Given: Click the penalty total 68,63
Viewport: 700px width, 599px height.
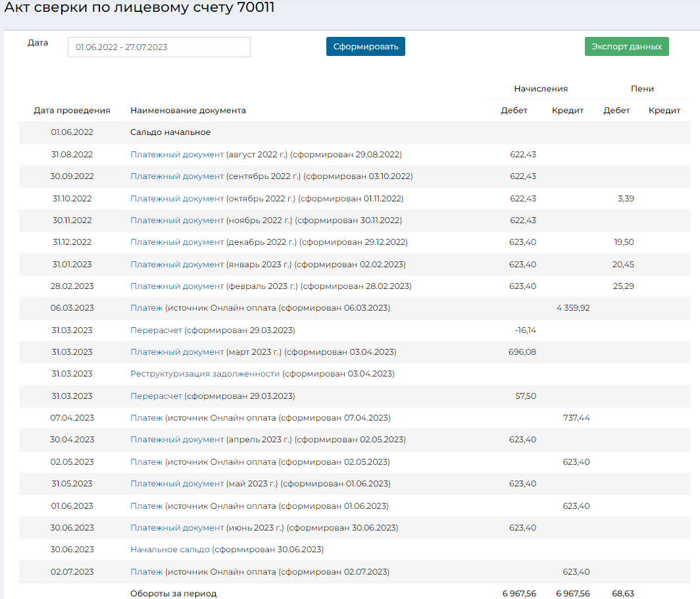Looking at the screenshot, I should pos(623,593).
